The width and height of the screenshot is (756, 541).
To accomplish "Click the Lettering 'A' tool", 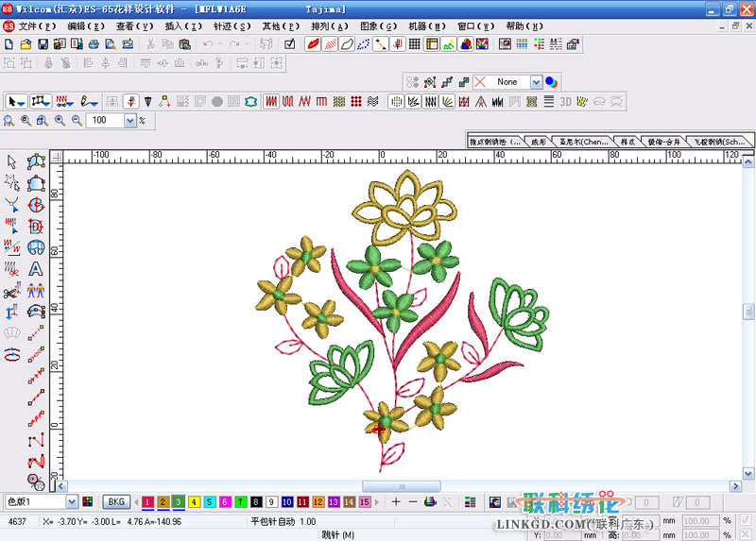I will point(36,269).
